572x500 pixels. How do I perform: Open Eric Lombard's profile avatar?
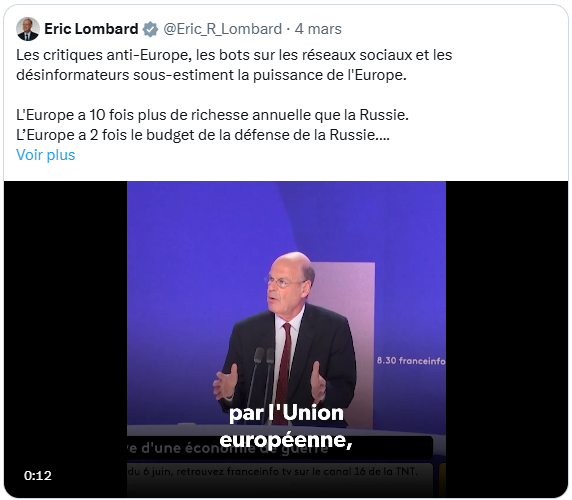(28, 29)
